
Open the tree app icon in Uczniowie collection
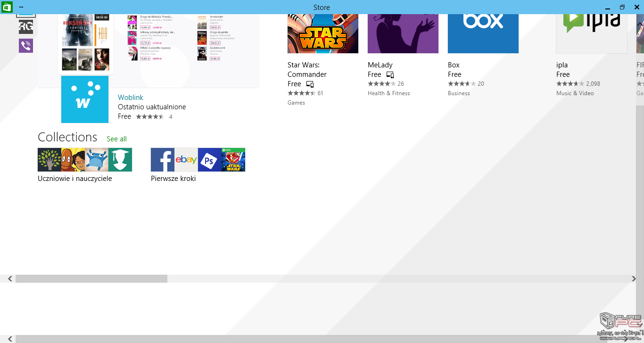[50, 160]
